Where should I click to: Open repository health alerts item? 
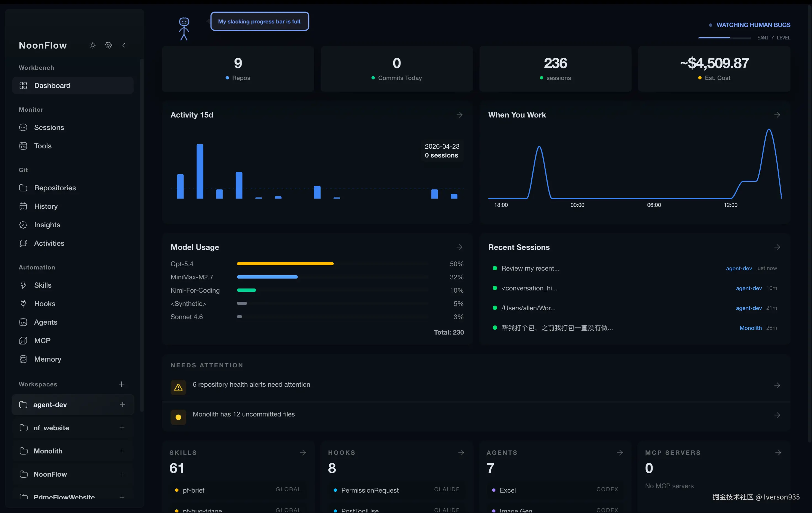[251, 384]
